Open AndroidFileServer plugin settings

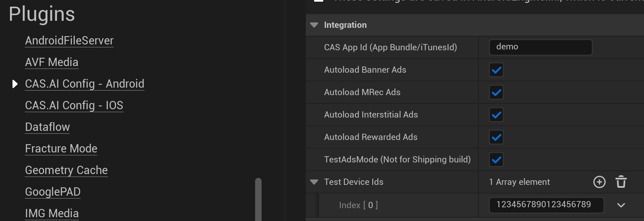click(69, 41)
